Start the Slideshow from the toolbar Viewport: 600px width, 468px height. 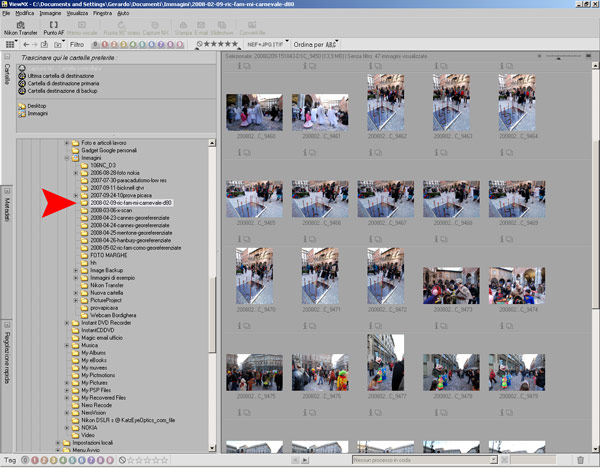coord(222,28)
